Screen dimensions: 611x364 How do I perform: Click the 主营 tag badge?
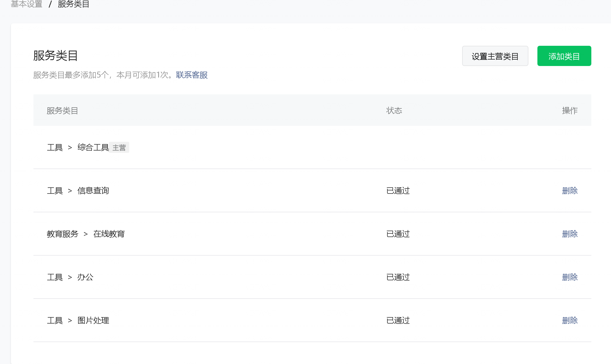pos(119,148)
